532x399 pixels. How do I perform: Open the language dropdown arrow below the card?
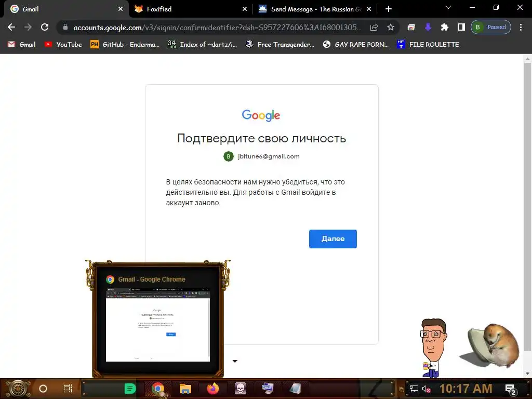click(235, 361)
